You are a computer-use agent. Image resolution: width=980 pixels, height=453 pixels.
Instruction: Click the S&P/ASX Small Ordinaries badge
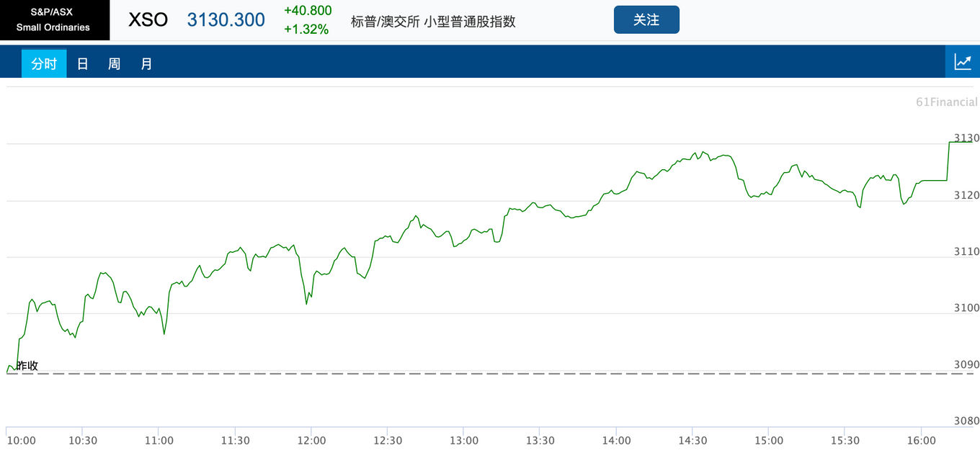54,20
